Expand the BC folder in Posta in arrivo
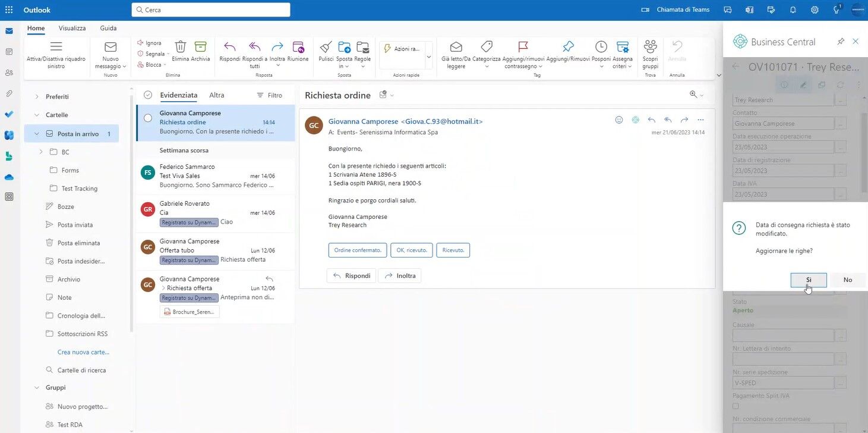 pos(40,152)
